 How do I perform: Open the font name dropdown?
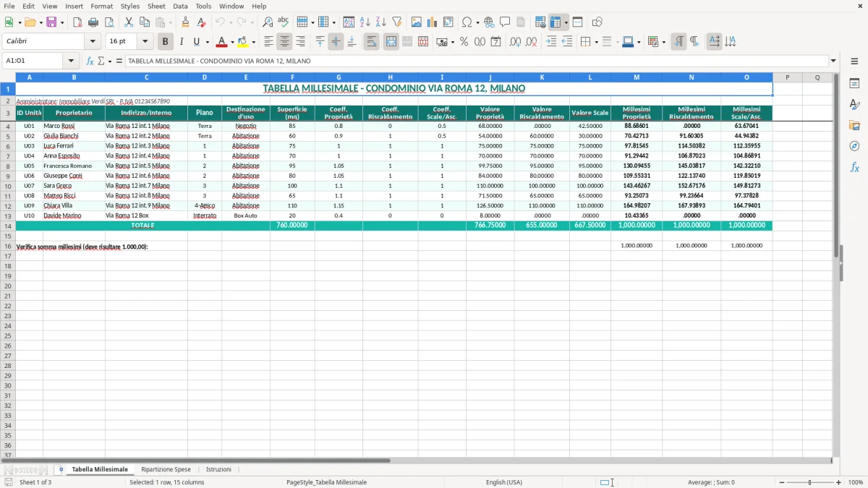[93, 42]
